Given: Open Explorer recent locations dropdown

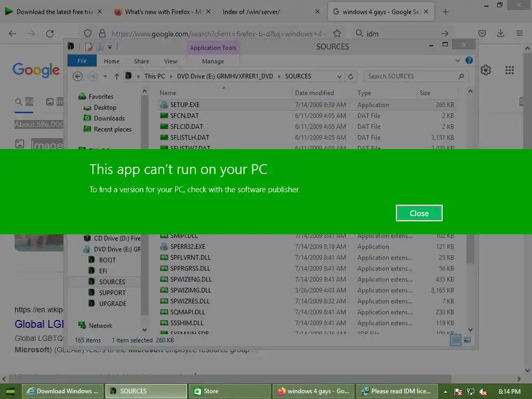Looking at the screenshot, I should point(105,76).
